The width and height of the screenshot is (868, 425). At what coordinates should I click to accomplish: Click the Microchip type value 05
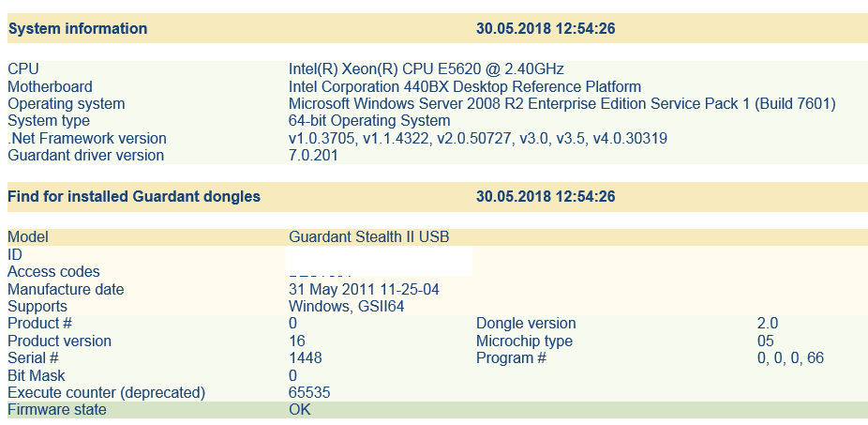[766, 342]
